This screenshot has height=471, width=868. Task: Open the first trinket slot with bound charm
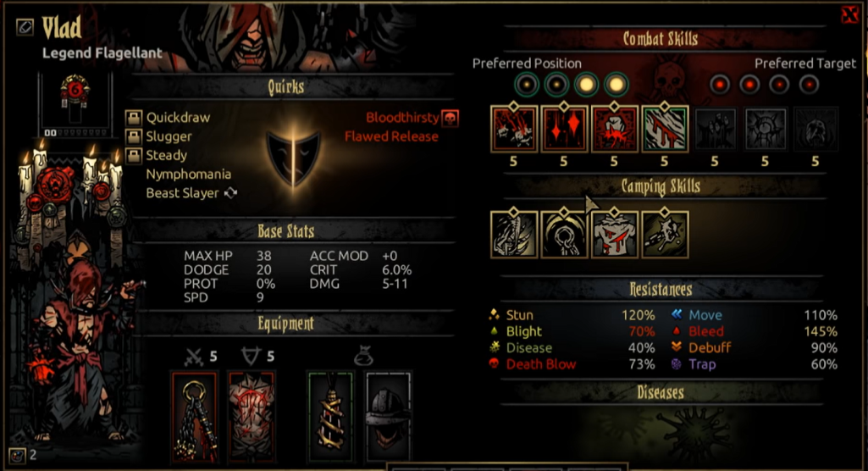point(330,418)
